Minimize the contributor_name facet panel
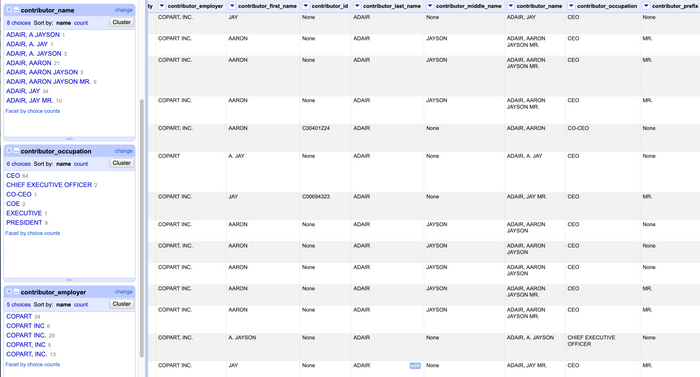The height and width of the screenshot is (377, 700). coord(17,10)
